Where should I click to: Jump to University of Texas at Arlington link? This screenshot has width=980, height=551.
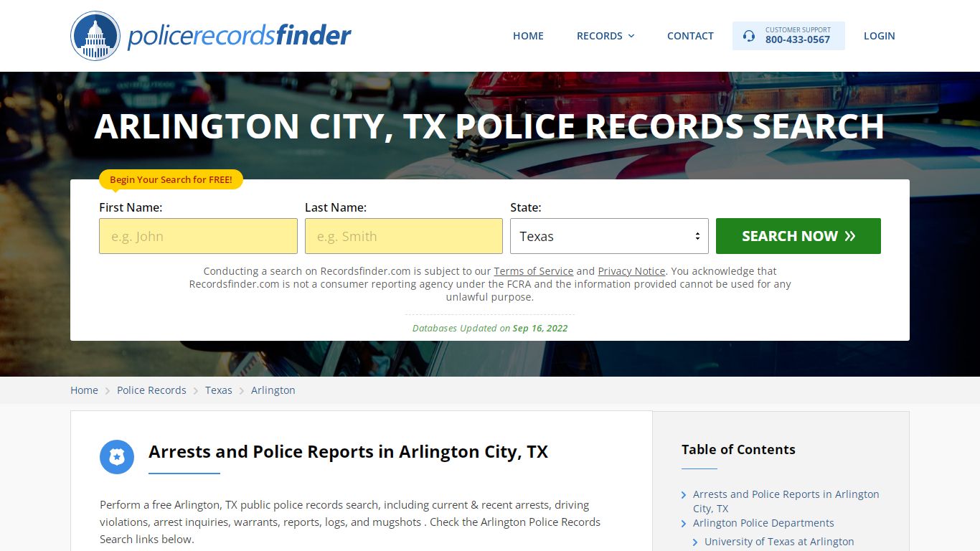[x=779, y=542]
